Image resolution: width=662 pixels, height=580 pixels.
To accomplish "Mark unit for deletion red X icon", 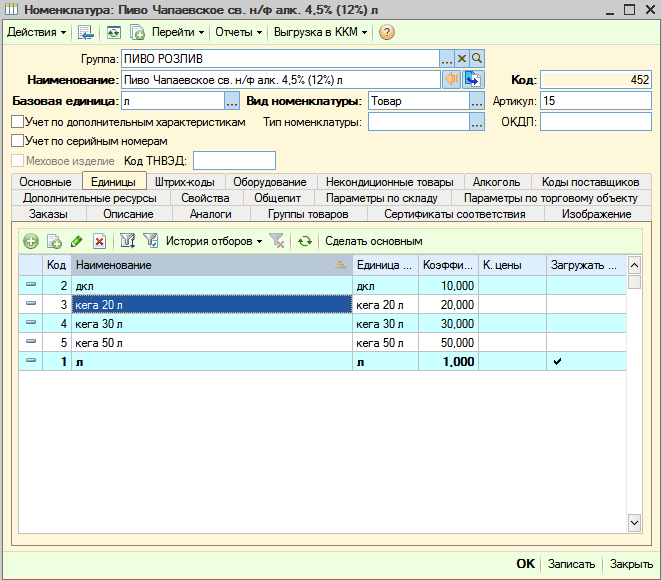I will click(x=99, y=241).
